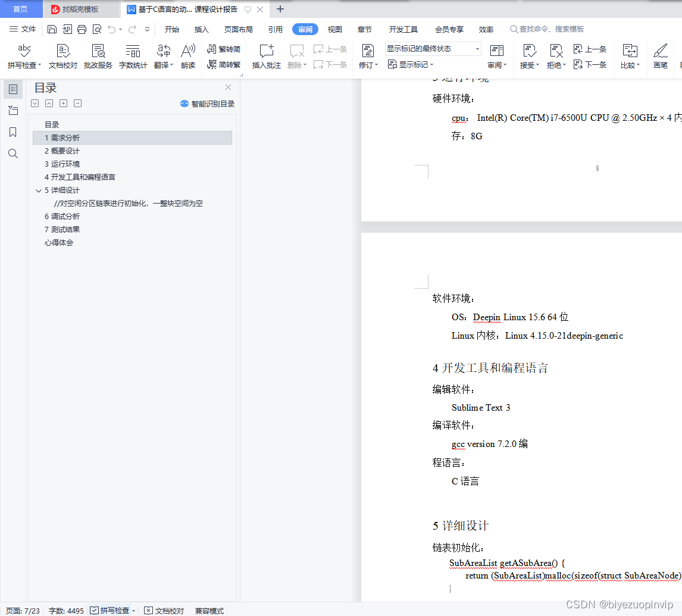682x616 pixels.
Task: Open the outline (目录) sidebar panel icon
Action: click(x=13, y=89)
